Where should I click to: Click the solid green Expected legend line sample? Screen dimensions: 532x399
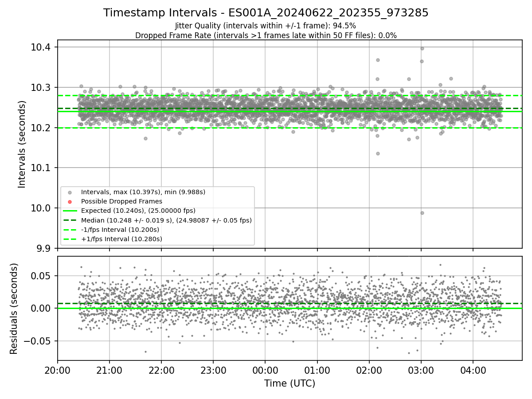[70, 211]
